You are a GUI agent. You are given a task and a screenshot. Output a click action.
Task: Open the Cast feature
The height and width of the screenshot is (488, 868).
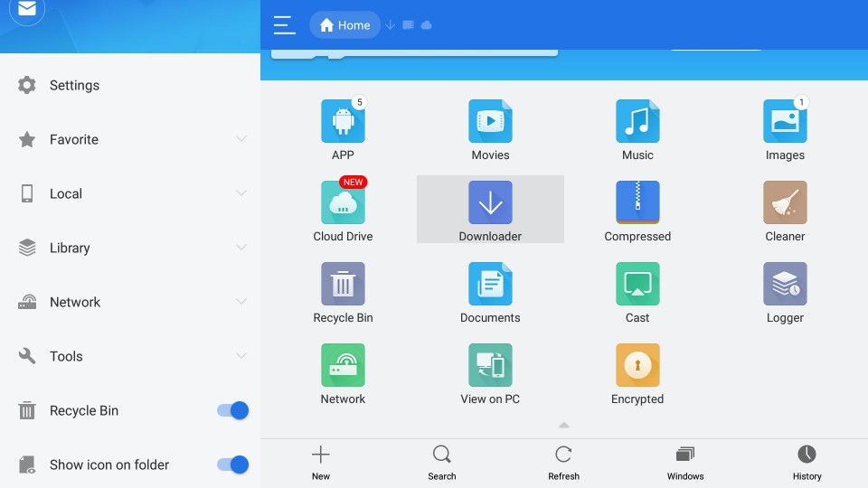point(637,284)
